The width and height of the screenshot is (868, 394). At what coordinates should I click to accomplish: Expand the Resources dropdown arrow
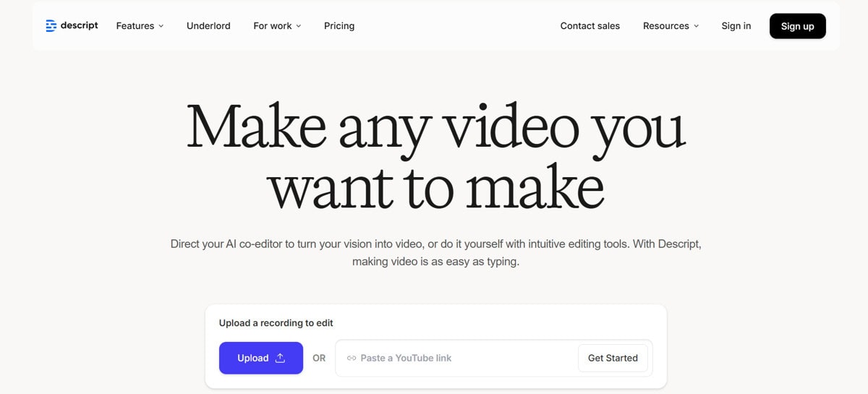pos(697,26)
